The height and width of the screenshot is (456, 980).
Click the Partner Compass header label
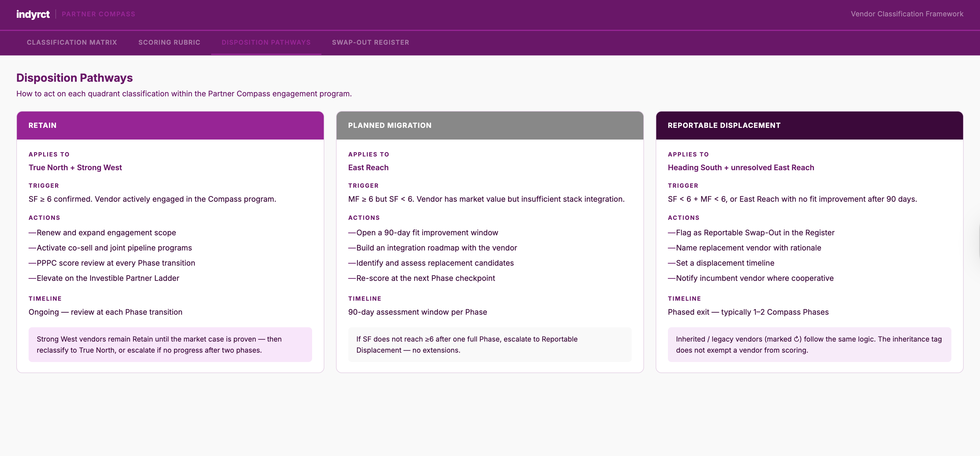[99, 14]
